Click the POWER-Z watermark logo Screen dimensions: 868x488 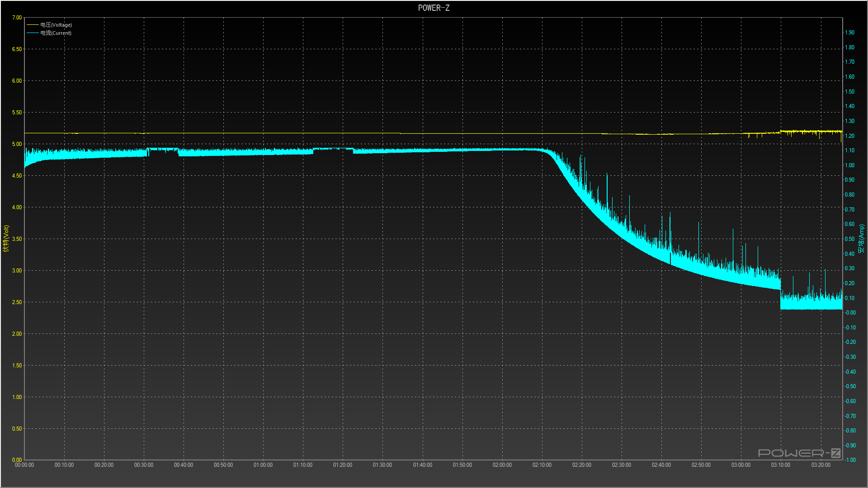click(x=799, y=453)
